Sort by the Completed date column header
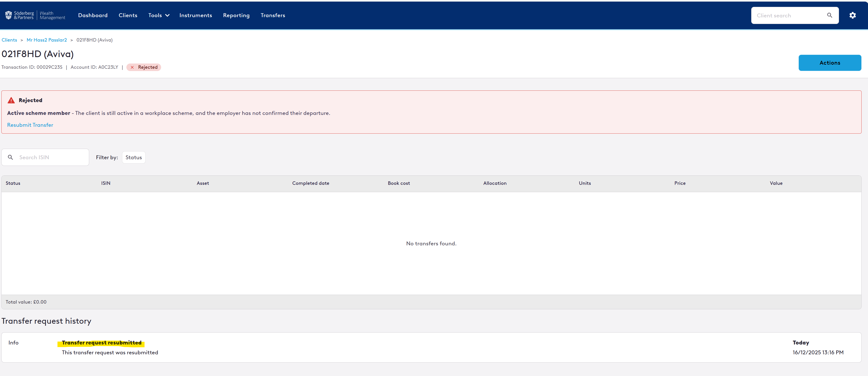Image resolution: width=868 pixels, height=376 pixels. [310, 183]
